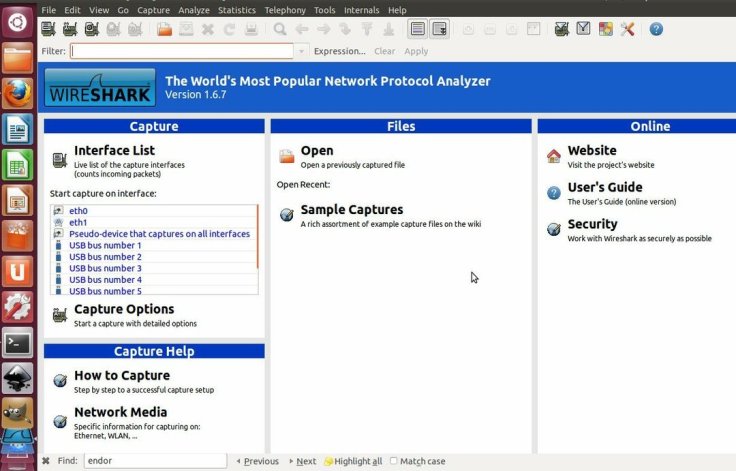Open the Help menu
This screenshot has height=471, width=736.
(x=397, y=10)
